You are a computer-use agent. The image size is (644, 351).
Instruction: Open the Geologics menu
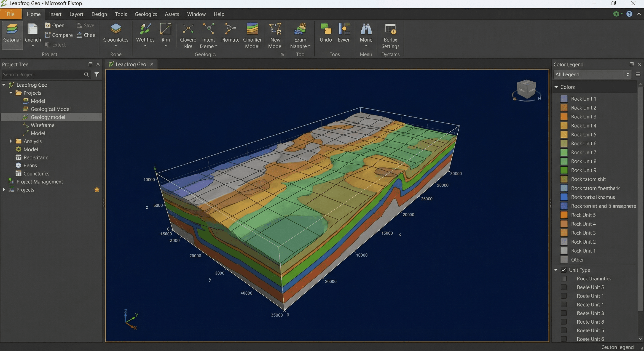pos(146,14)
